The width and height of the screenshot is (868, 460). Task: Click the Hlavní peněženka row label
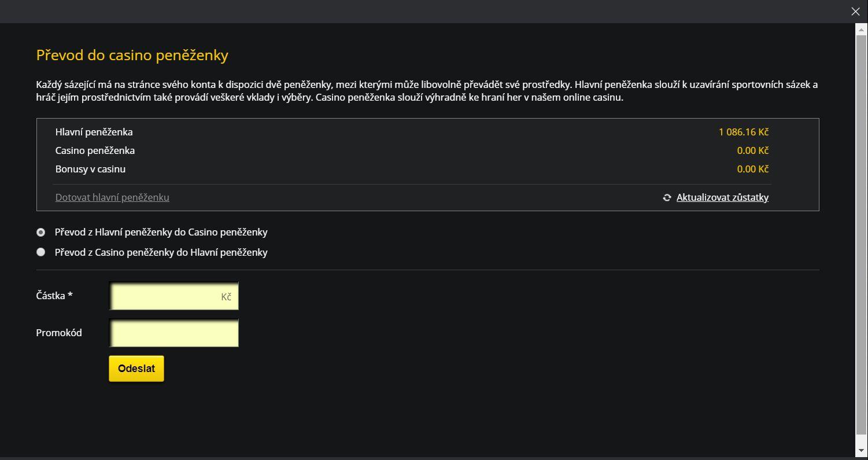[94, 132]
